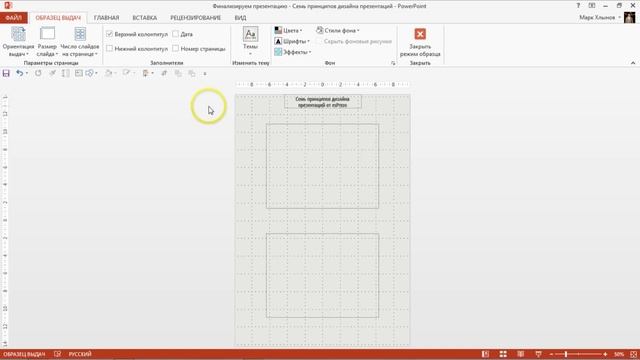Viewport: 640px width, 360px height.
Task: Open the Undo history dropdown arrow
Action: point(27,73)
